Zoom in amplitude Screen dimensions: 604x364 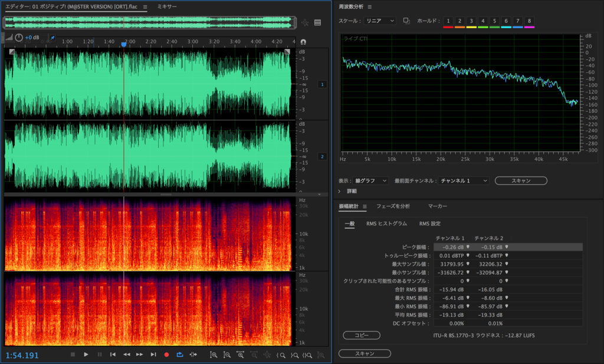coord(214,355)
